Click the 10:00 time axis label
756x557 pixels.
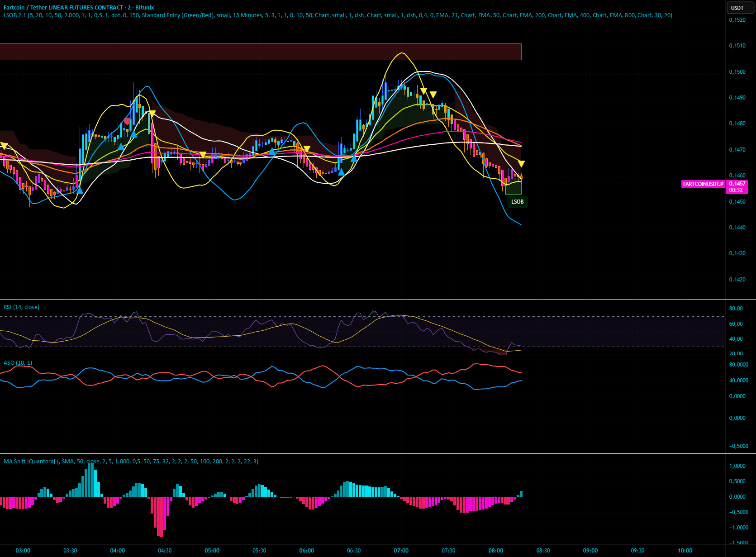(685, 551)
